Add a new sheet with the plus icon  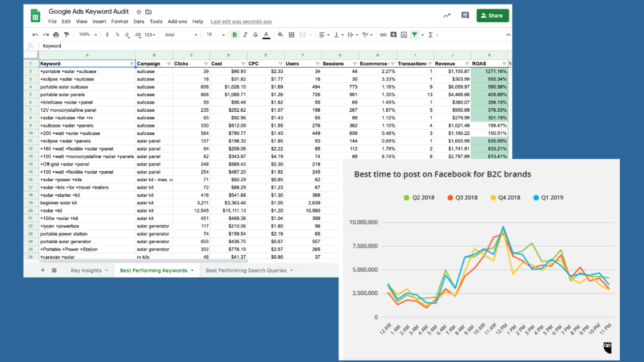[43, 270]
